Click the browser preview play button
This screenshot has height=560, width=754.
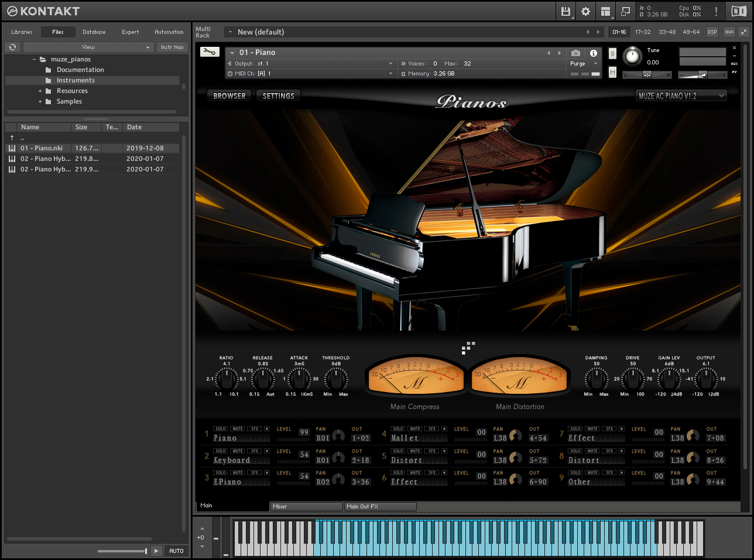tap(156, 551)
